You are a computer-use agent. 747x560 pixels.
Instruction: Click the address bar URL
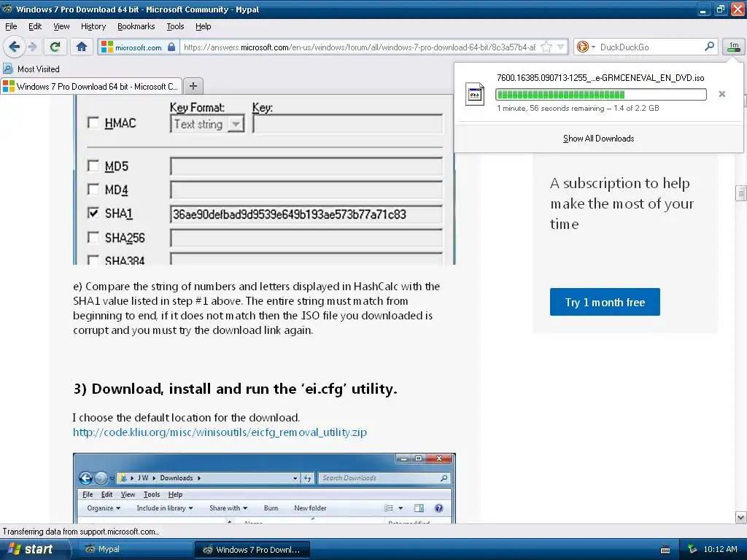[x=359, y=47]
